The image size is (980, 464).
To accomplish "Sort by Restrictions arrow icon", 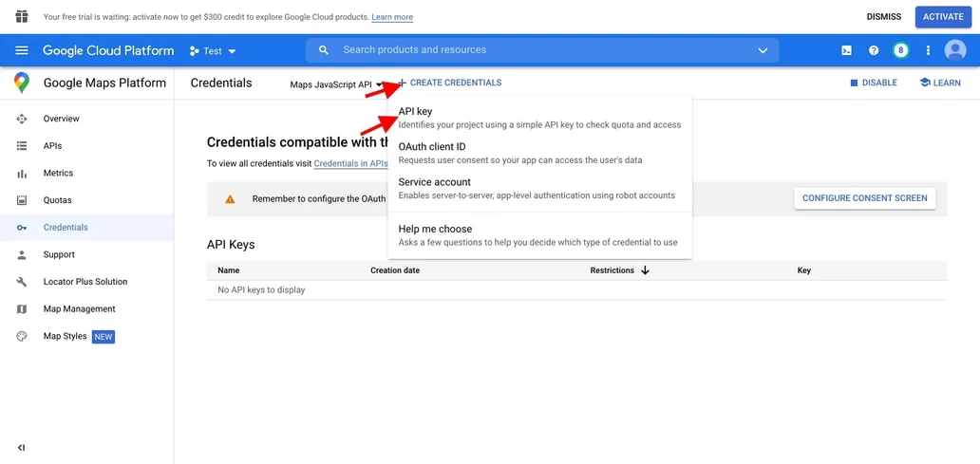I will click(x=645, y=270).
